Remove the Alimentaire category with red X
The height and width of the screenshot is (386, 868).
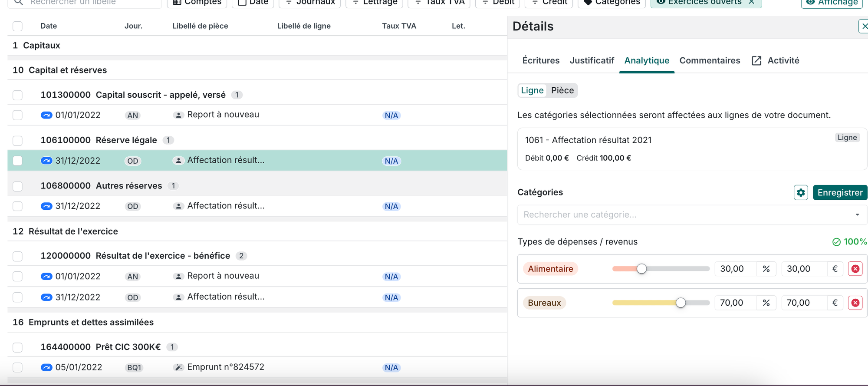click(855, 269)
